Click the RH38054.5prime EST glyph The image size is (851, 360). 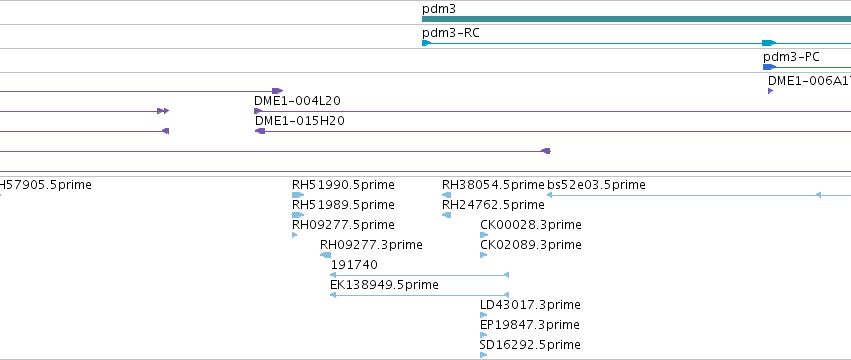[x=447, y=195]
